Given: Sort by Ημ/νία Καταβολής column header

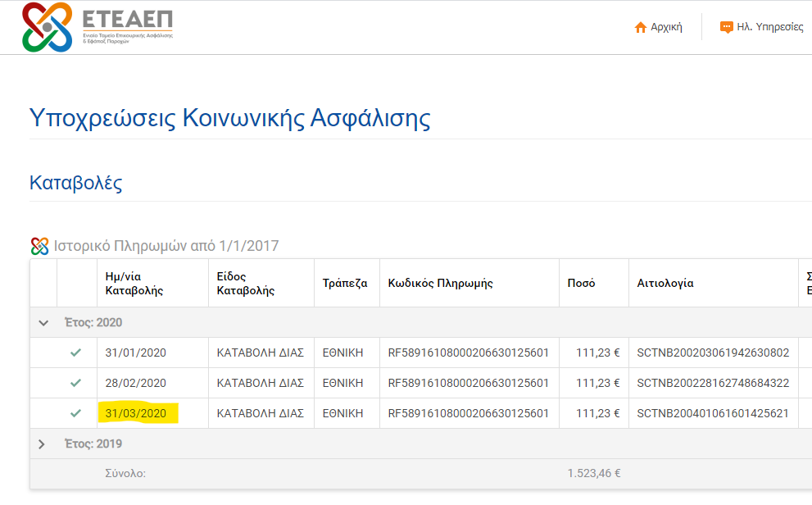Looking at the screenshot, I should tap(134, 284).
